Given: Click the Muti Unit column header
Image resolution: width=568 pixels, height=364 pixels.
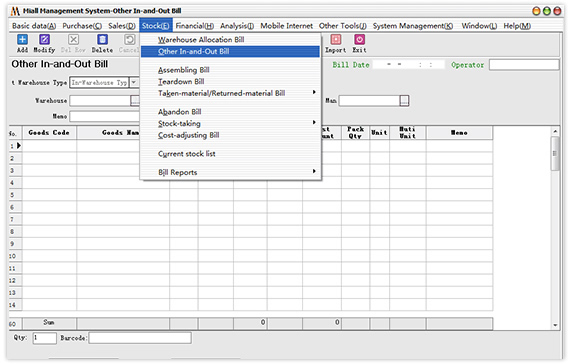Looking at the screenshot, I should (x=408, y=133).
